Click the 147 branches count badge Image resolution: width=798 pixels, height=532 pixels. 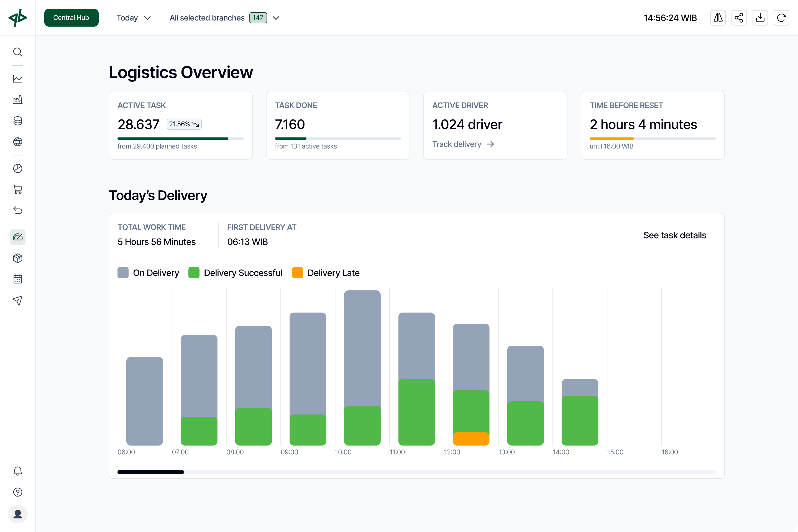[258, 18]
